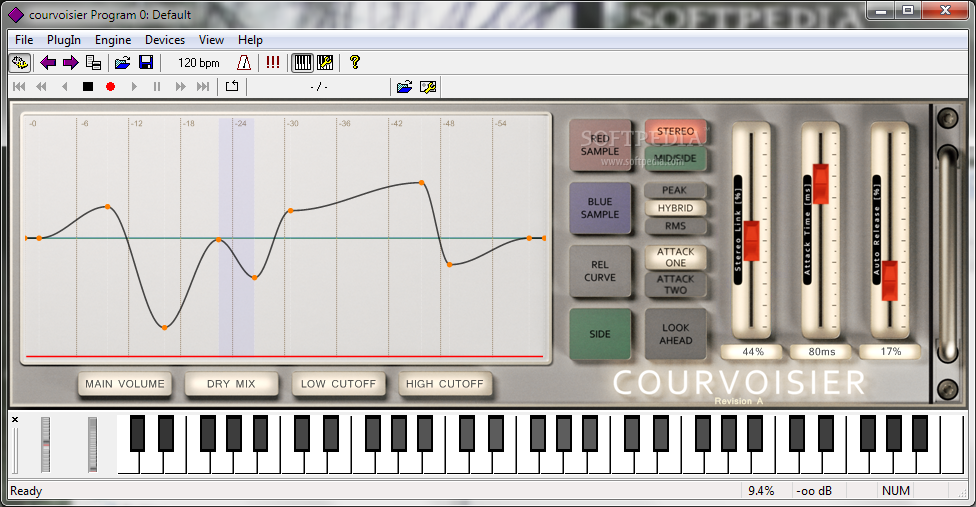Click the 120 bpm tempo display
This screenshot has height=507, width=976.
pos(199,62)
